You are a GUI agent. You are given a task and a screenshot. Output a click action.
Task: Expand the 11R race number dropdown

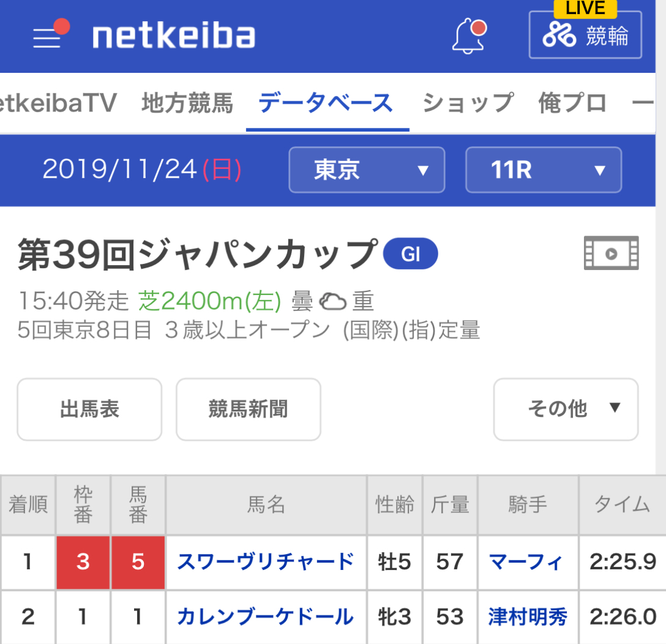544,170
